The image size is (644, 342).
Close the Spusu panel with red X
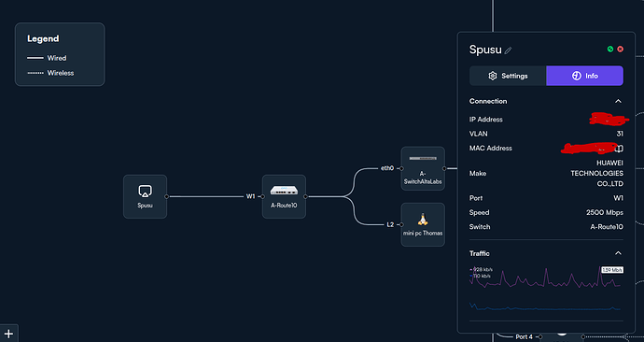[620, 49]
